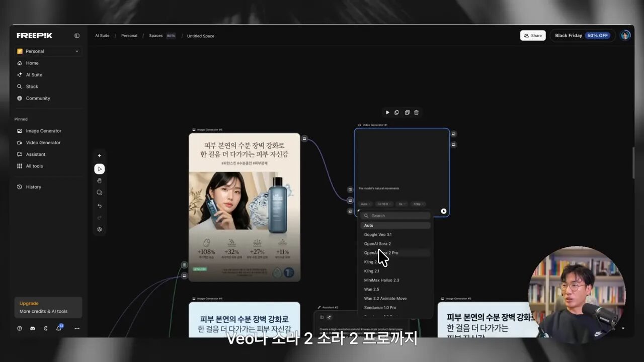The height and width of the screenshot is (362, 644).
Task: Toggle dark mode with the moon icon
Action: [45, 328]
